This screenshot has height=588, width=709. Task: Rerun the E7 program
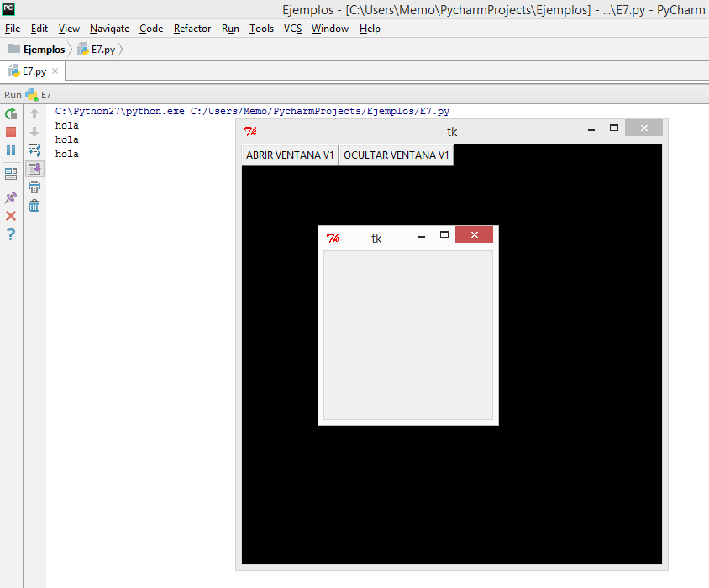click(10, 114)
